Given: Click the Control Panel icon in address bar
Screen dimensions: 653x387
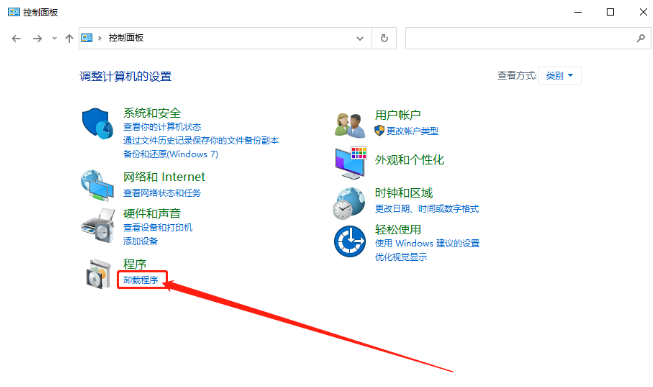Looking at the screenshot, I should click(x=87, y=38).
